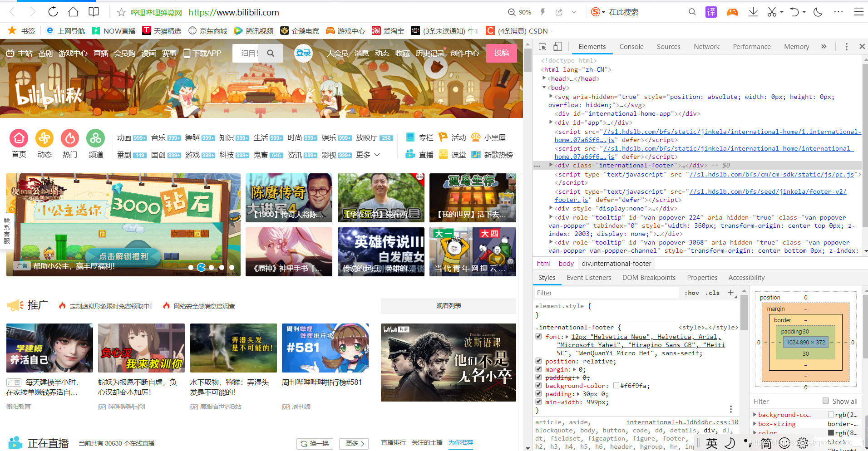The image size is (868, 451).
Task: Open the 新歌热榜 icon link
Action: coord(476,154)
